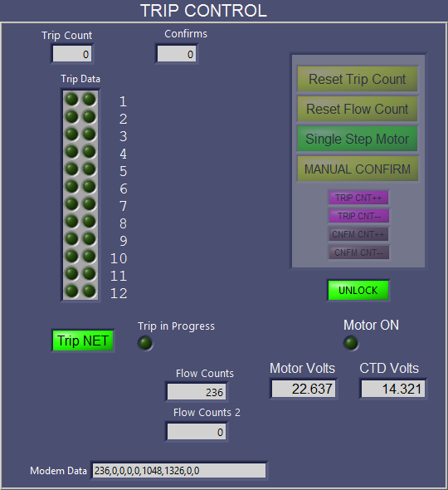The height and width of the screenshot is (490, 448).
Task: Increment trip count with TRIP CNT++
Action: point(358,198)
